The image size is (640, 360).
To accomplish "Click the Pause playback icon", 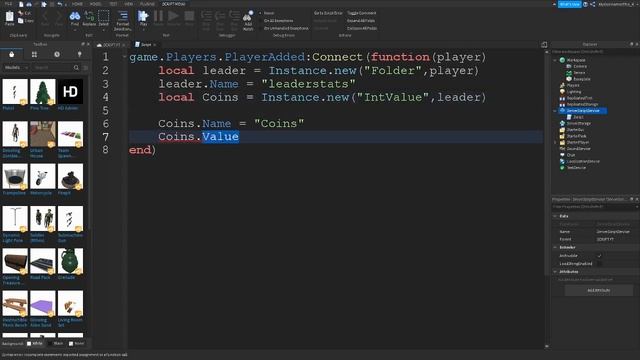I will (158, 16).
